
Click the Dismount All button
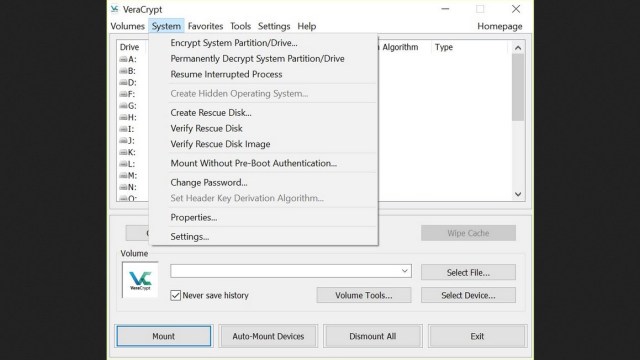pyautogui.click(x=373, y=336)
